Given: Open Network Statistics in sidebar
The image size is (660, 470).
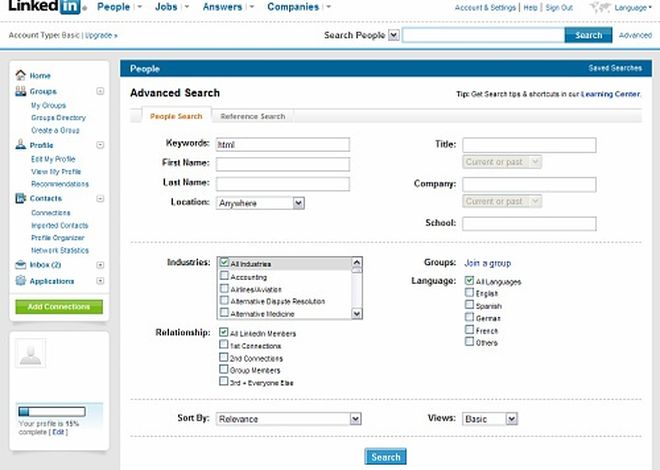Looking at the screenshot, I should [x=60, y=250].
